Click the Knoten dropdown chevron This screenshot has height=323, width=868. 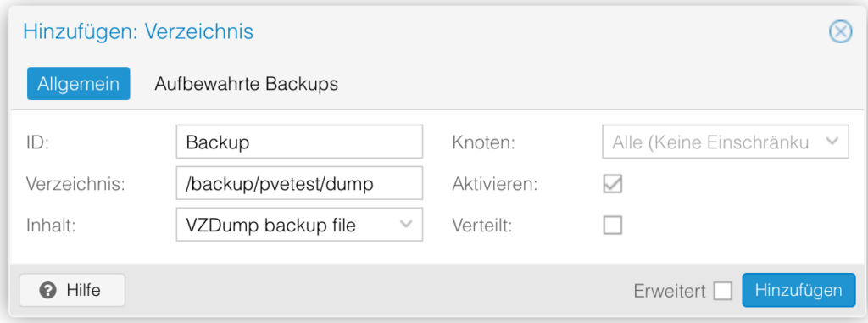pyautogui.click(x=832, y=142)
